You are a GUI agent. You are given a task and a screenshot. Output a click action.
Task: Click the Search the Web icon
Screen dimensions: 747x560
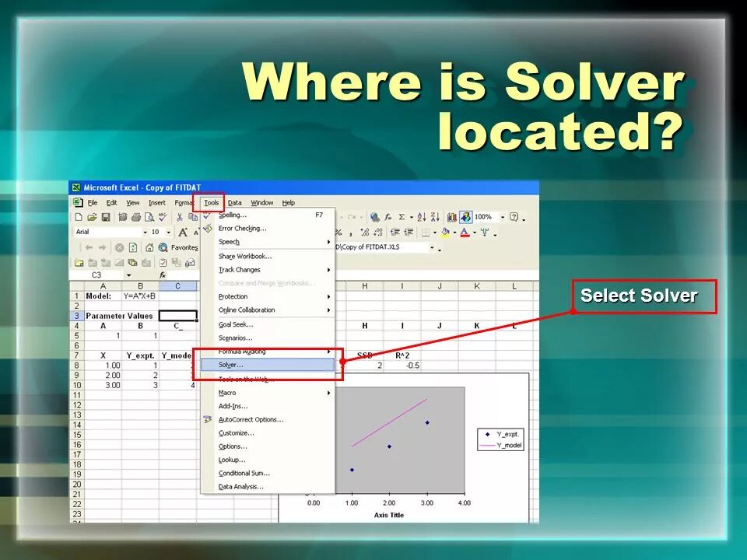pos(163,247)
